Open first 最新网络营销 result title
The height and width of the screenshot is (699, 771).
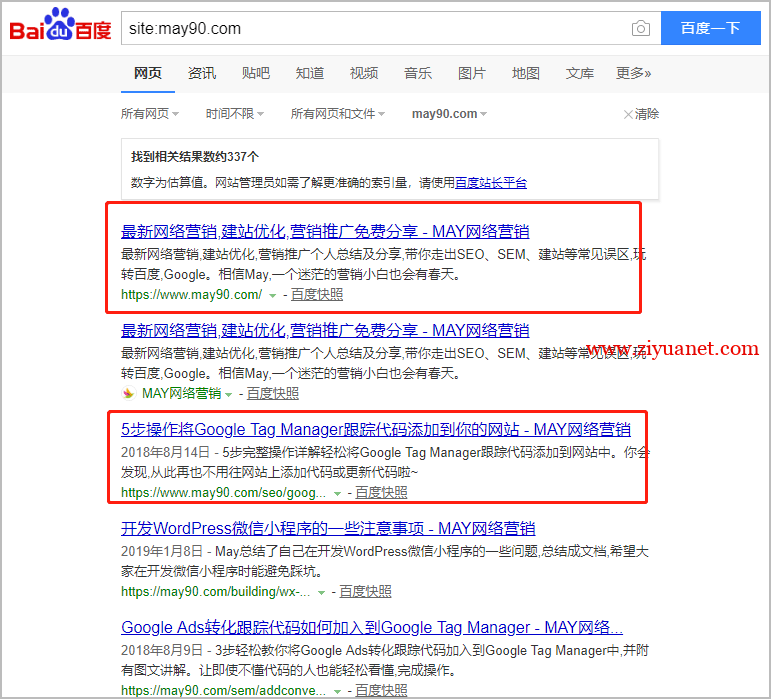[325, 231]
